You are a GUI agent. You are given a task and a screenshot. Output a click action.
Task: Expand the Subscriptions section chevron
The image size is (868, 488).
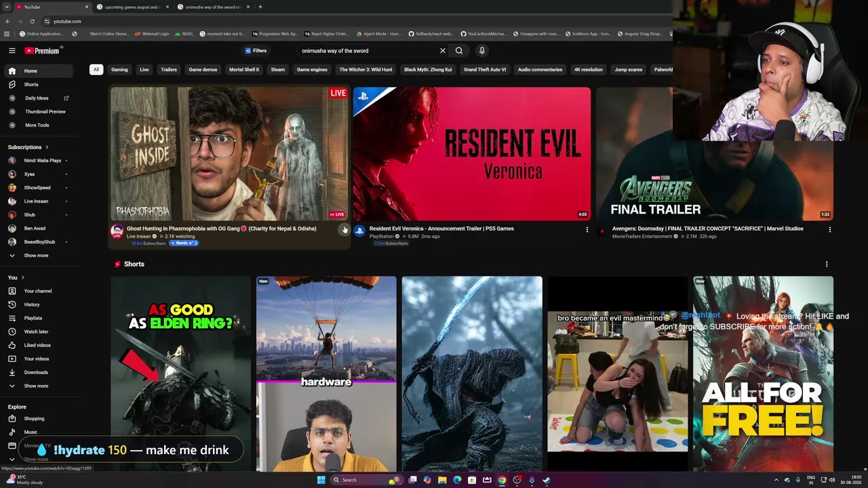coord(47,147)
